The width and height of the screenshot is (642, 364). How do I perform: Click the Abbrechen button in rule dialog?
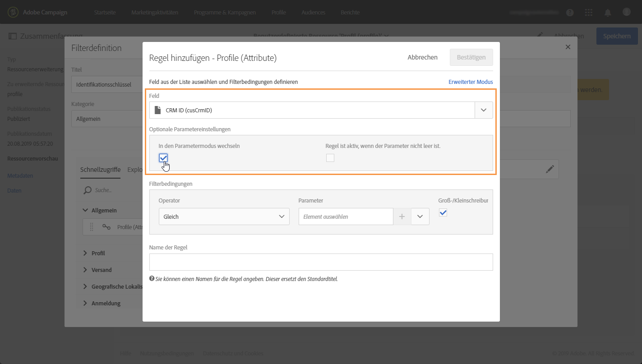coord(422,57)
